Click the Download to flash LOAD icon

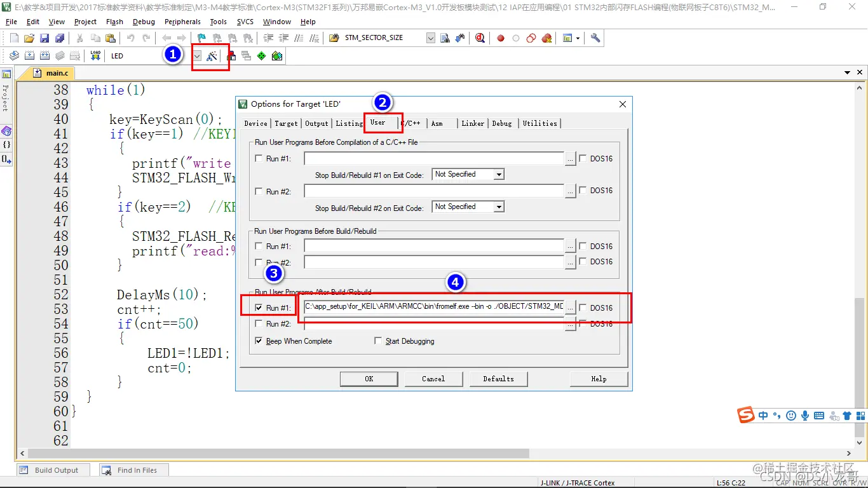(95, 56)
